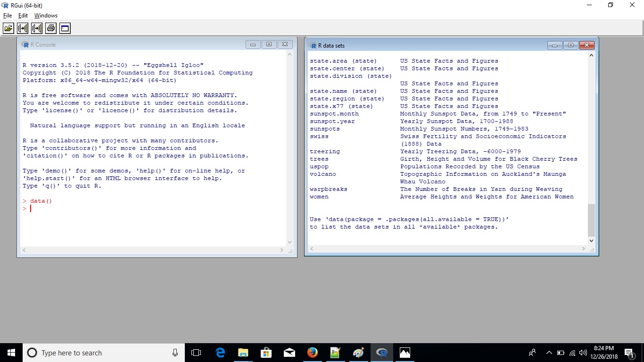Click the 'state.center (state)' dataset entry

click(x=347, y=68)
